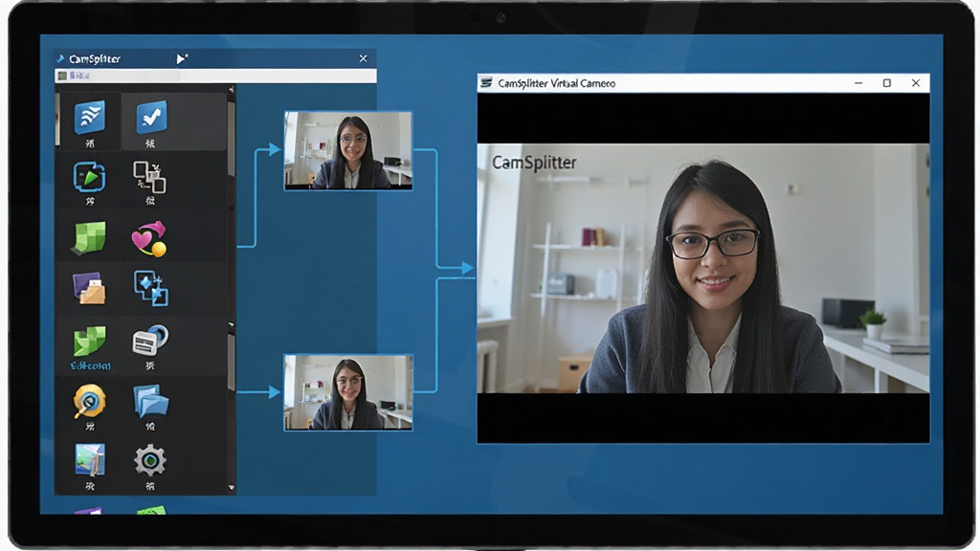The width and height of the screenshot is (980, 551).
Task: Open the grey document with lens icon
Action: [x=150, y=341]
